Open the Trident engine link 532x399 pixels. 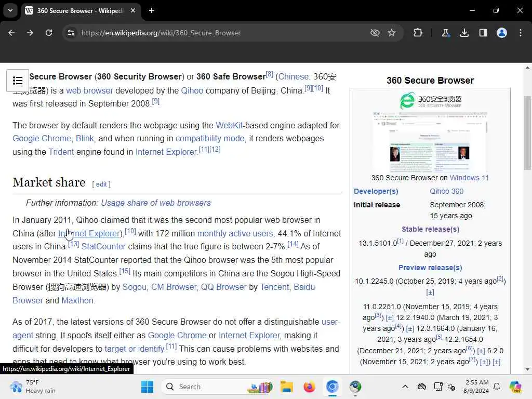click(x=61, y=152)
